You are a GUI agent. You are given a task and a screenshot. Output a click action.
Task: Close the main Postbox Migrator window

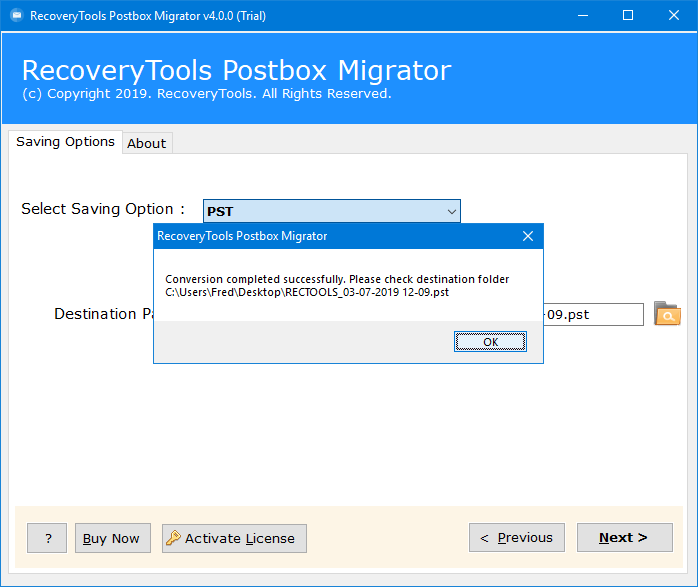coord(674,16)
